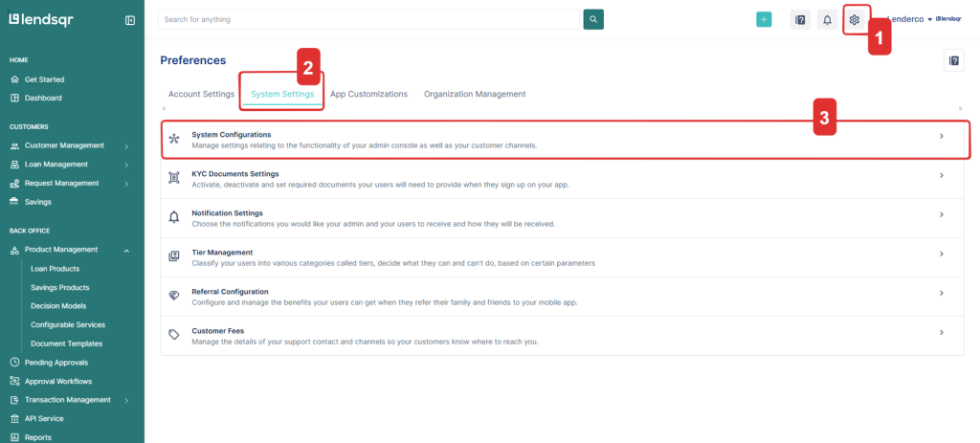This screenshot has width=980, height=443.
Task: Select the App Customizations tab
Action: click(369, 94)
